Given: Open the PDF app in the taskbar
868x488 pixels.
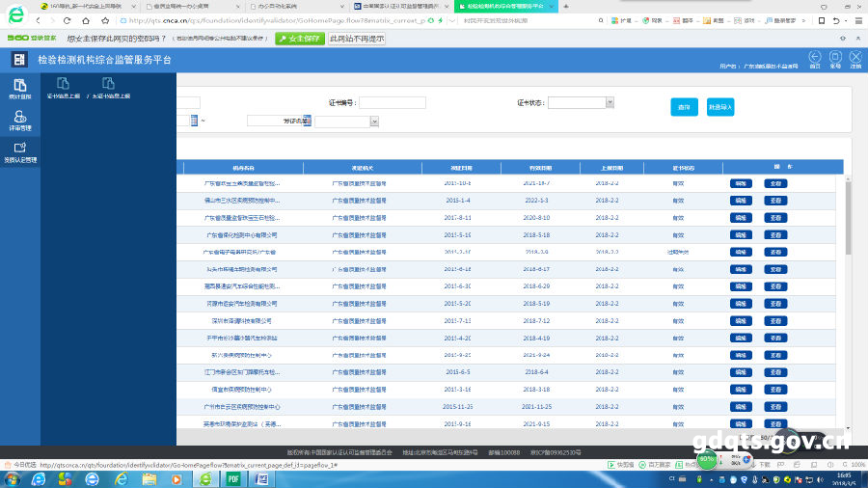Looking at the screenshot, I should [233, 478].
